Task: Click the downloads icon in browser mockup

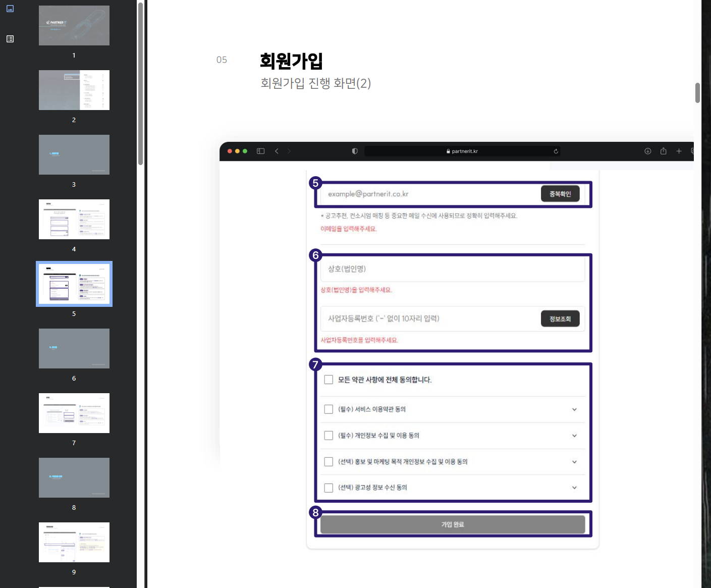Action: pos(648,151)
